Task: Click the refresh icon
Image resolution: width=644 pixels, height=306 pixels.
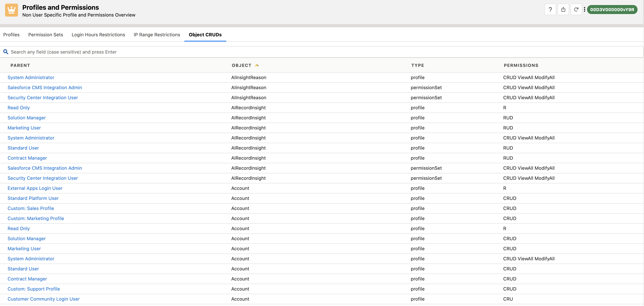Action: click(x=576, y=9)
